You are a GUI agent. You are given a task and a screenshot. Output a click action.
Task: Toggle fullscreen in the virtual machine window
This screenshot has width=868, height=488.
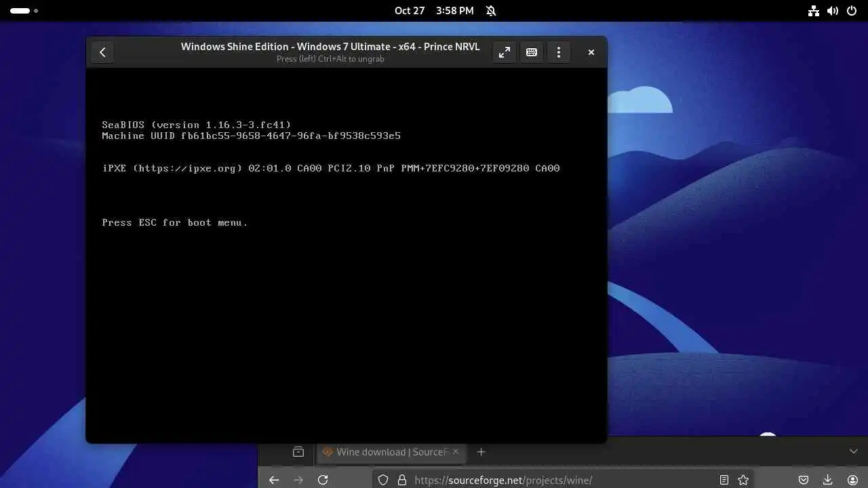click(x=505, y=52)
